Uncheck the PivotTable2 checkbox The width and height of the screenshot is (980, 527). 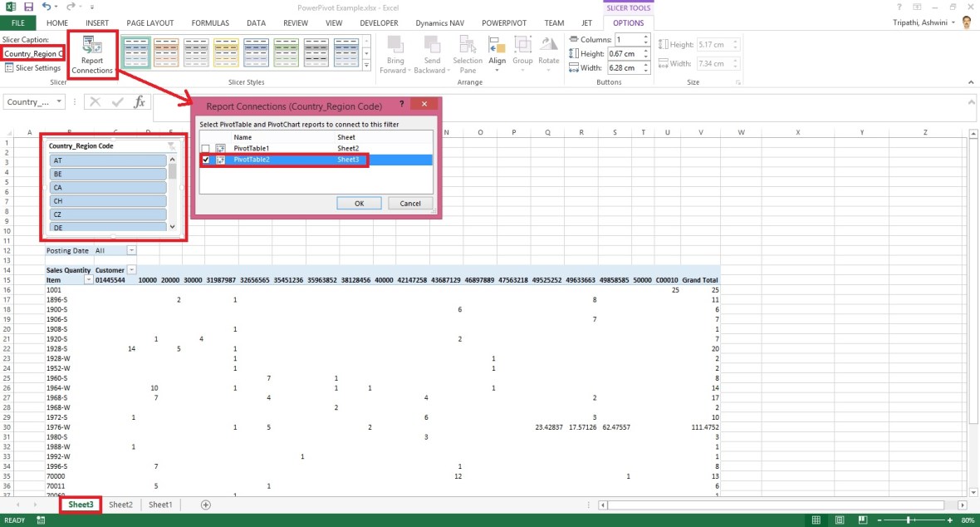[x=204, y=159]
